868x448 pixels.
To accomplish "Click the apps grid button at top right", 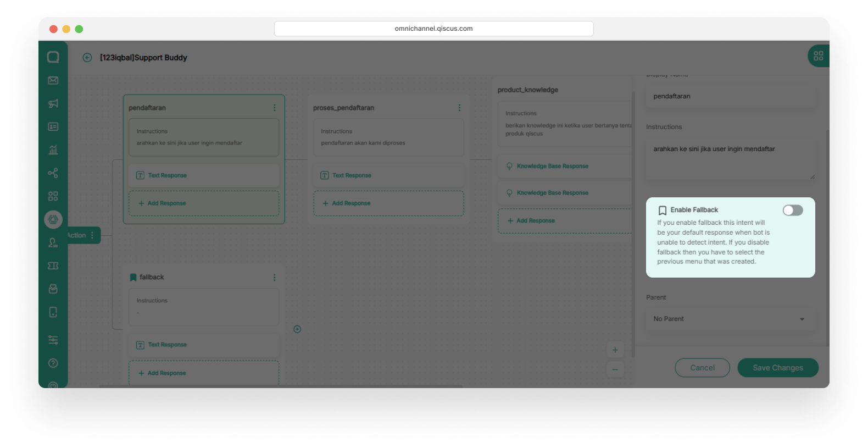I will pos(818,56).
